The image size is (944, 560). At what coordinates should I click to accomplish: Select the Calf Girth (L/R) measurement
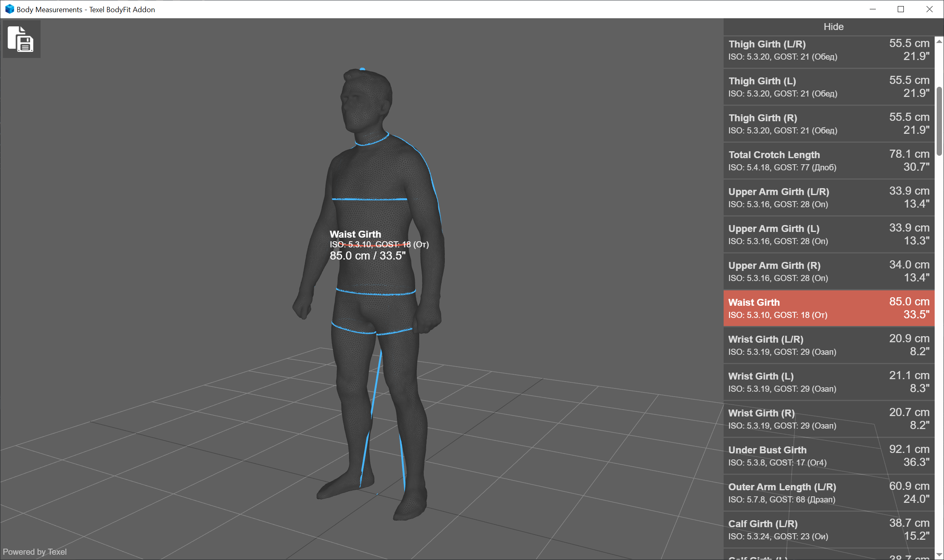[x=828, y=529]
